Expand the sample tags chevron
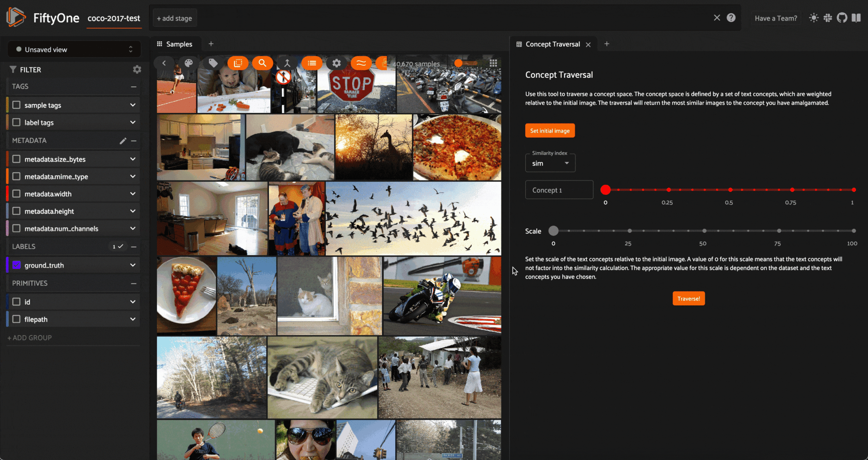The width and height of the screenshot is (868, 460). point(133,105)
